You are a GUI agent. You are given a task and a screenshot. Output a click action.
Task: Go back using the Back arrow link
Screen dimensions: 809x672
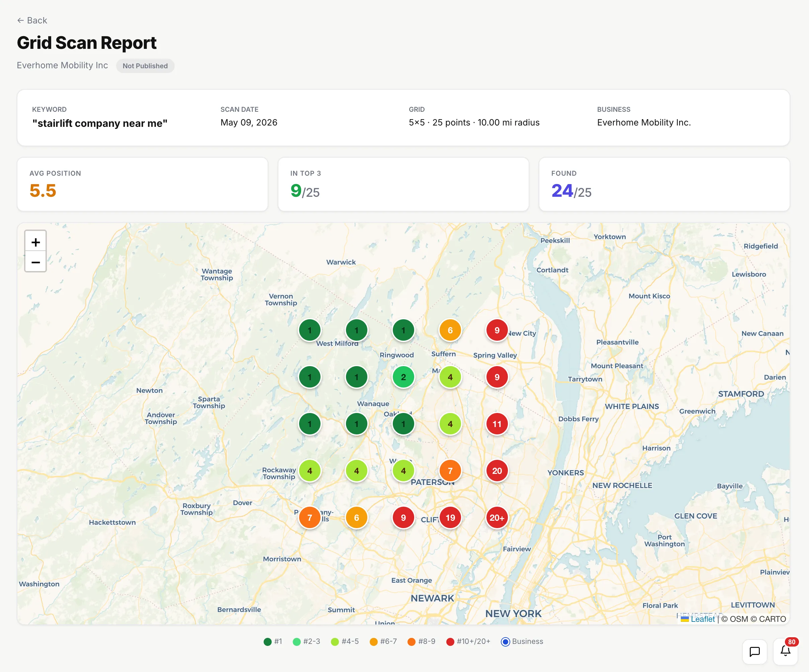click(x=32, y=20)
